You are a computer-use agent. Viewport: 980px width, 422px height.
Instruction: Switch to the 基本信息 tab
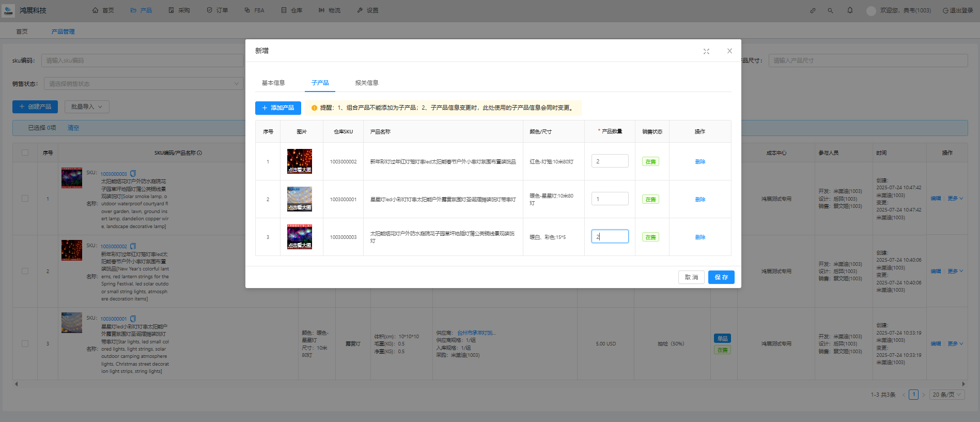[x=273, y=83]
